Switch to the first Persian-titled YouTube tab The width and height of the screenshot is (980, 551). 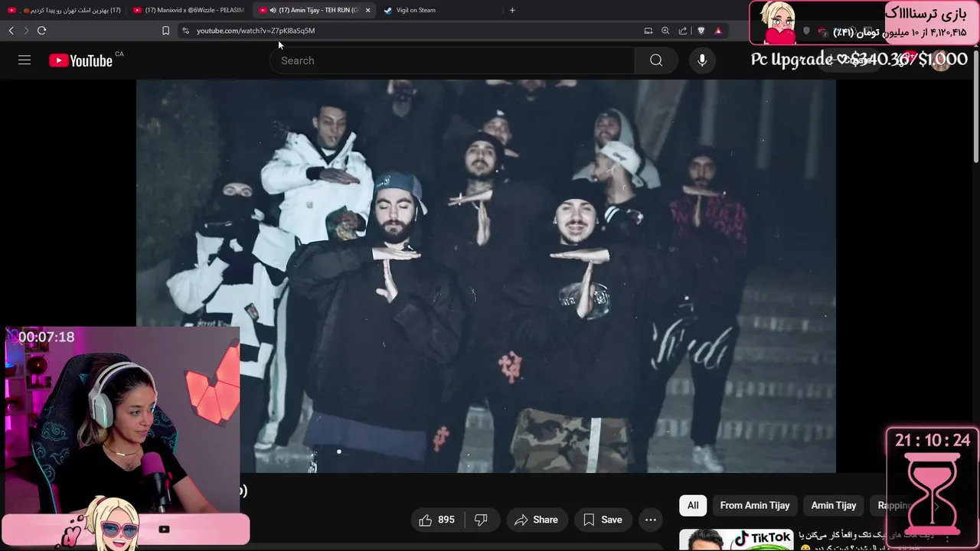point(64,10)
